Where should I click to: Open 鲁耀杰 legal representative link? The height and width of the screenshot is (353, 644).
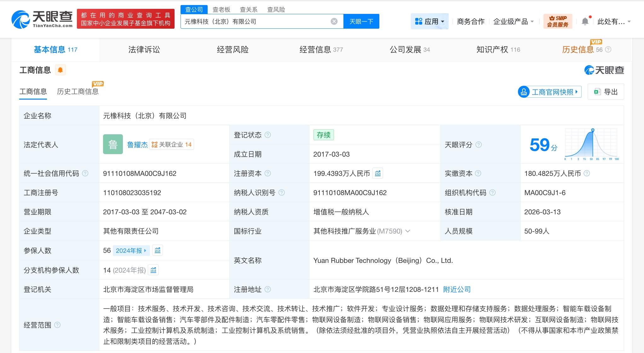[137, 145]
